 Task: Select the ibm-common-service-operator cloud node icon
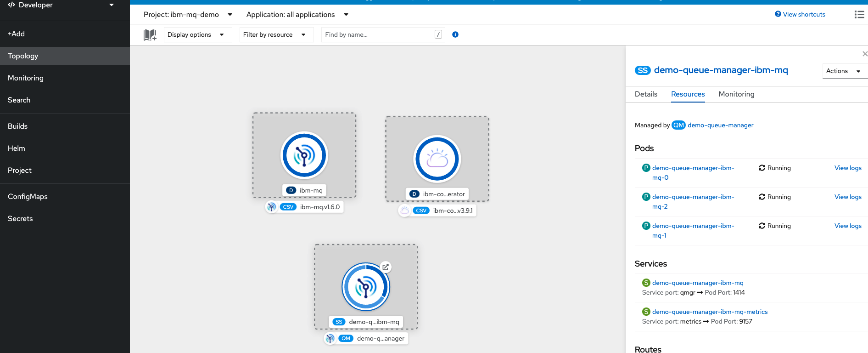pos(437,159)
